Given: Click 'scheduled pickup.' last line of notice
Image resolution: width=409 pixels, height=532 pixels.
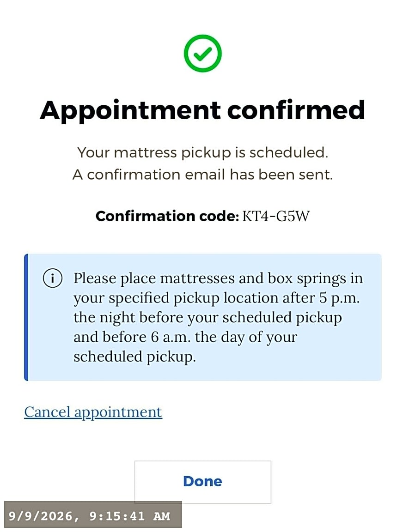Looking at the screenshot, I should [135, 357].
